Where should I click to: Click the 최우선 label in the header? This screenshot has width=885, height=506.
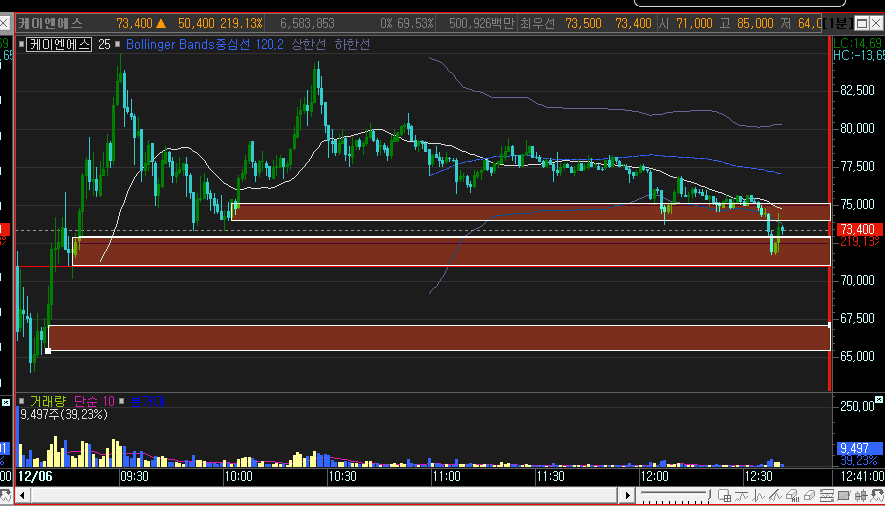537,23
